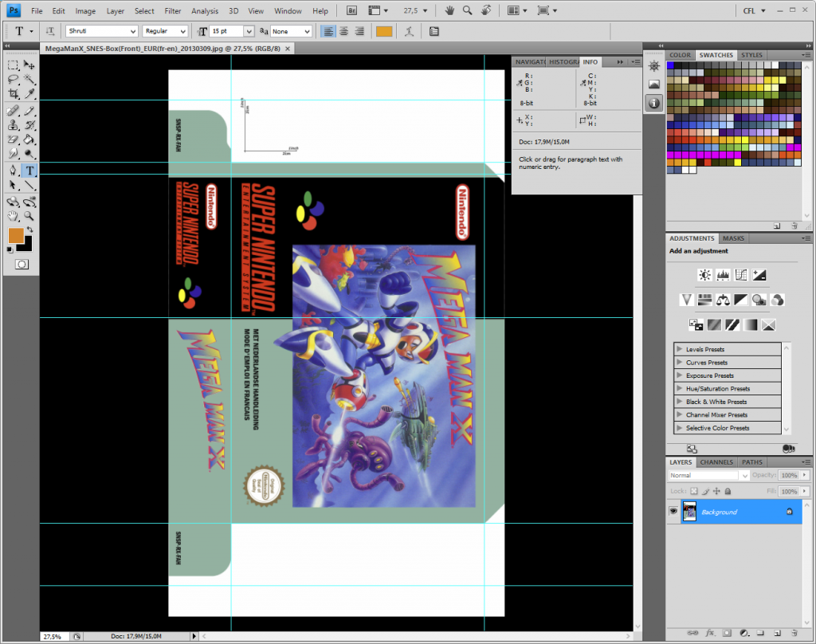This screenshot has width=816, height=644.
Task: Enable centered text alignment in the options bar
Action: (x=343, y=30)
